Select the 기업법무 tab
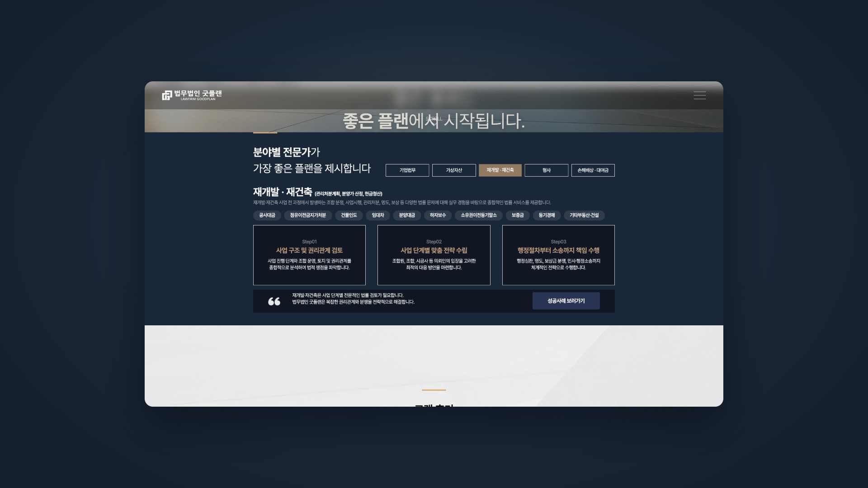 pyautogui.click(x=407, y=170)
